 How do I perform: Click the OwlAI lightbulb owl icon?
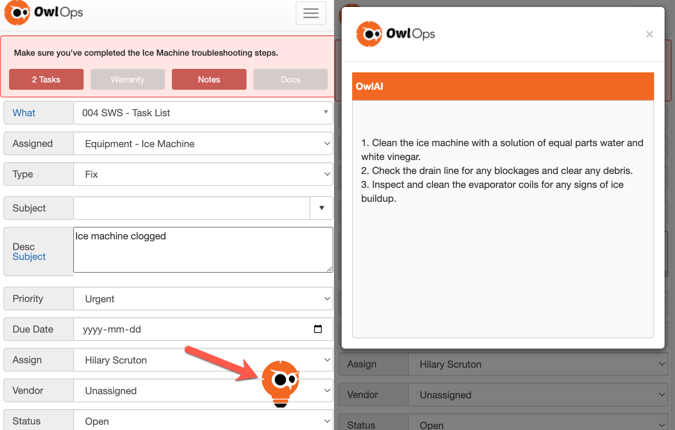coord(281,383)
